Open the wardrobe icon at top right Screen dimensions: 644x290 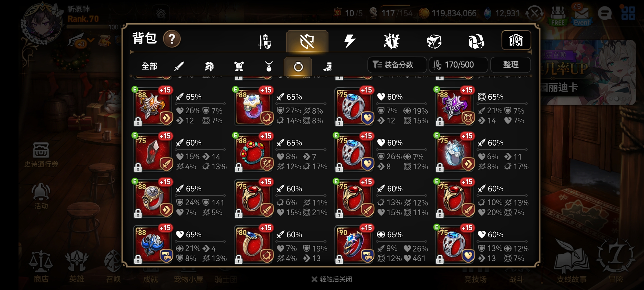click(516, 40)
